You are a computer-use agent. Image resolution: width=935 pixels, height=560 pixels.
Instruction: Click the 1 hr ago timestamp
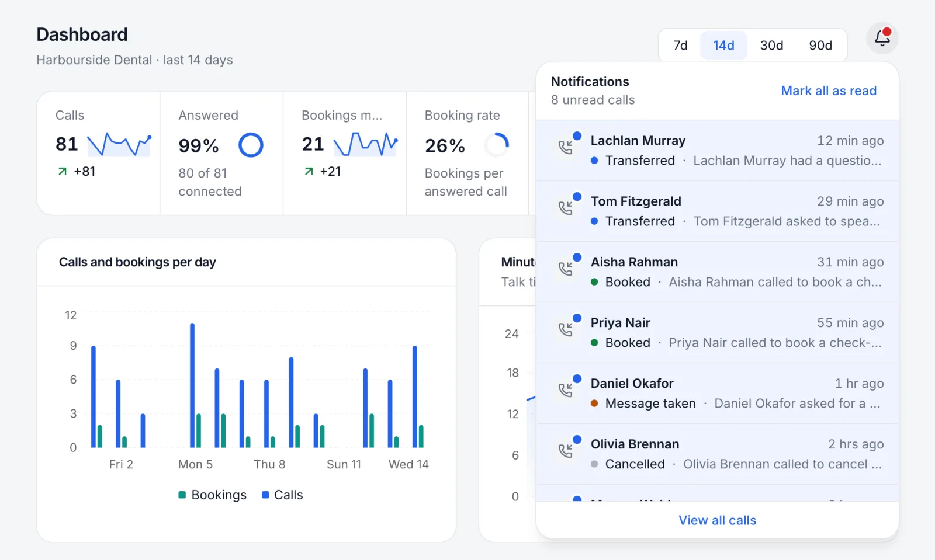point(859,384)
